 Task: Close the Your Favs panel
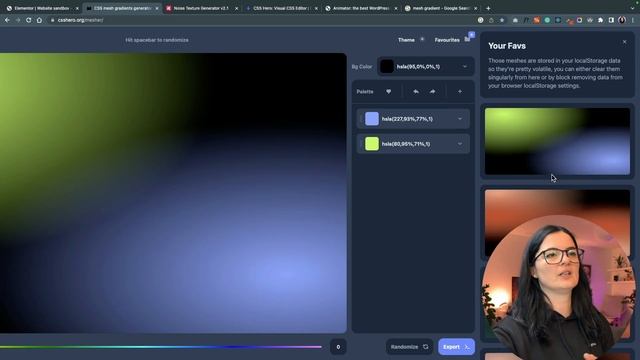tap(624, 42)
